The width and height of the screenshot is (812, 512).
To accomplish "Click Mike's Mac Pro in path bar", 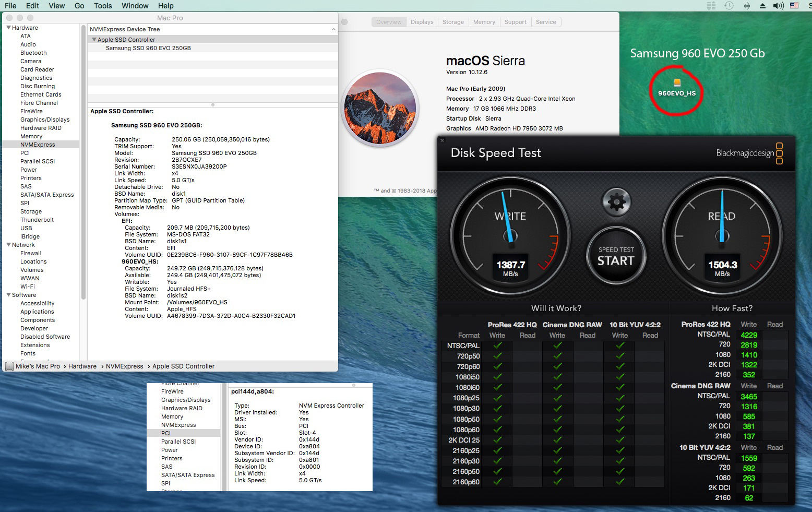I will click(38, 366).
